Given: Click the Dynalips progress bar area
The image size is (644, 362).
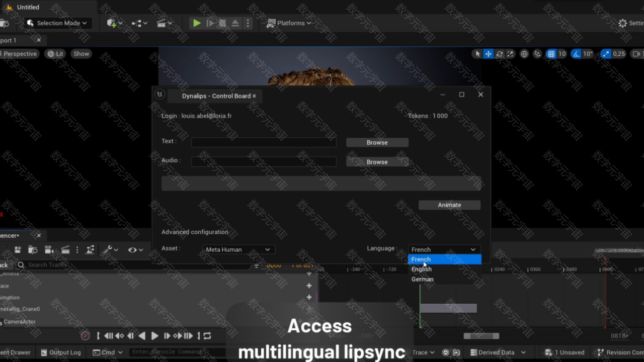Looking at the screenshot, I should pyautogui.click(x=321, y=183).
